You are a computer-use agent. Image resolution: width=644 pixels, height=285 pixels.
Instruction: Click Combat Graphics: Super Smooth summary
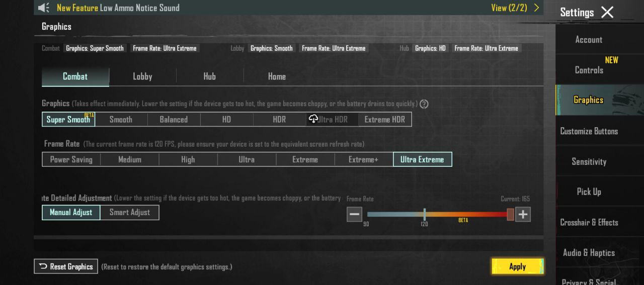[95, 48]
